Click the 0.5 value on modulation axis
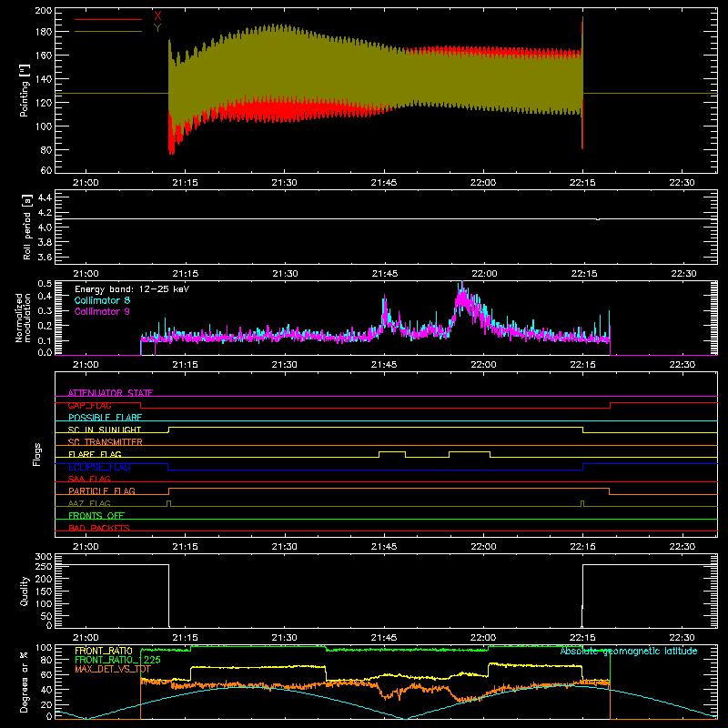Screen dimensions: 728x728 [x=45, y=284]
